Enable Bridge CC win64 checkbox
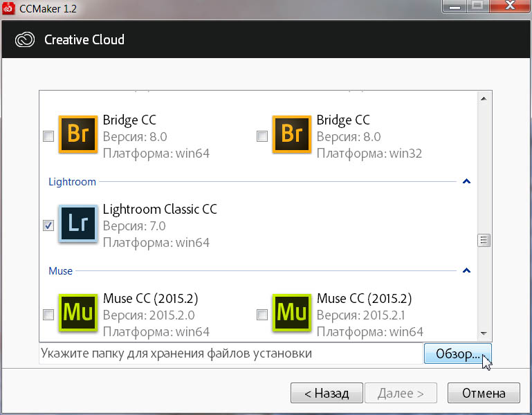The width and height of the screenshot is (532, 415). click(48, 136)
